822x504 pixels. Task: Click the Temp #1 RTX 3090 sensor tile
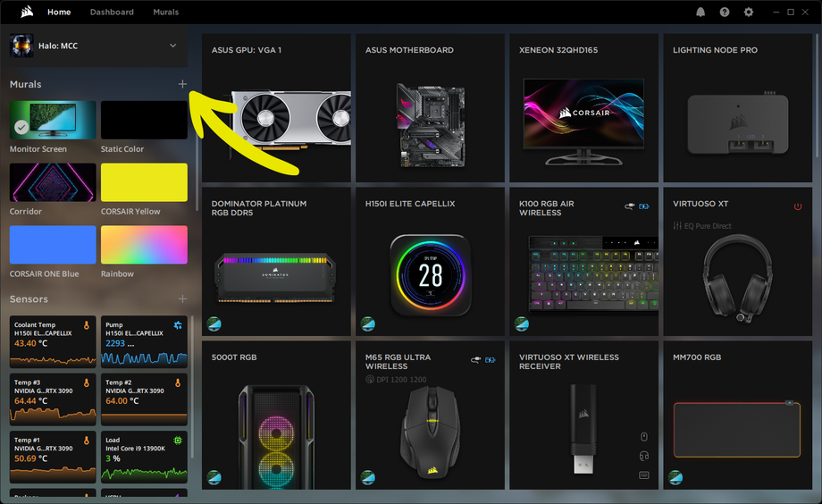point(53,457)
